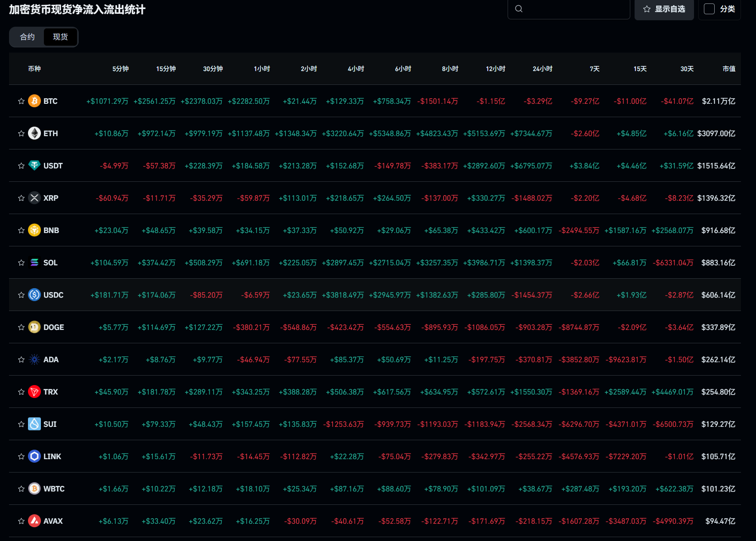Click the USDC coin logo icon
Screen dimensions: 756x541
tap(34, 295)
